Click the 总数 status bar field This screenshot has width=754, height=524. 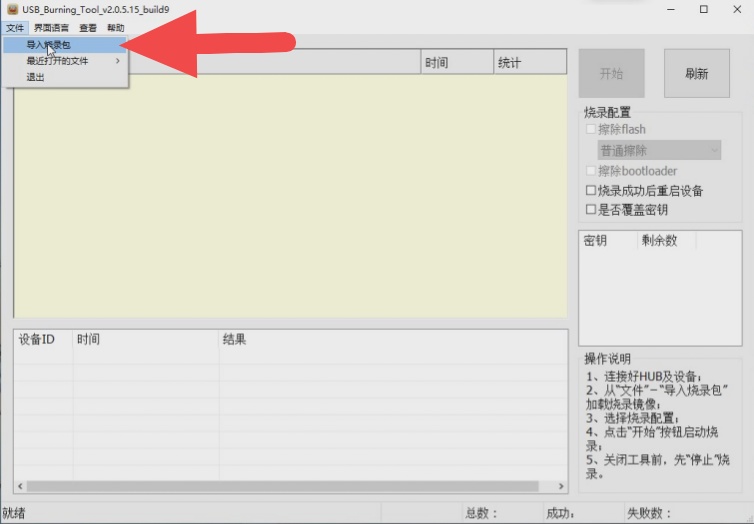(x=502, y=513)
